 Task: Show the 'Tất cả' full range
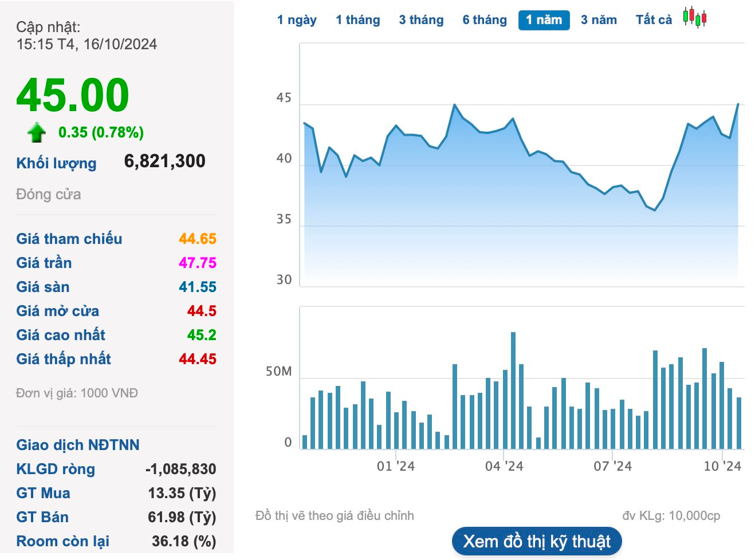[654, 20]
